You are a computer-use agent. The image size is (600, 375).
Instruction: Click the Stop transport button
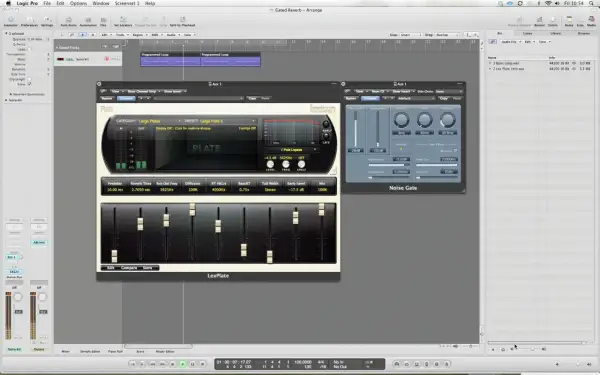click(173, 364)
